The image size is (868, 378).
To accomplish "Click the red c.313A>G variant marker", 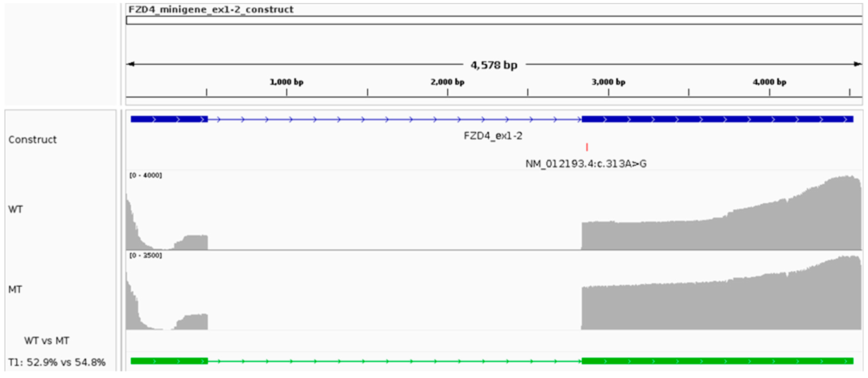I will [x=587, y=147].
